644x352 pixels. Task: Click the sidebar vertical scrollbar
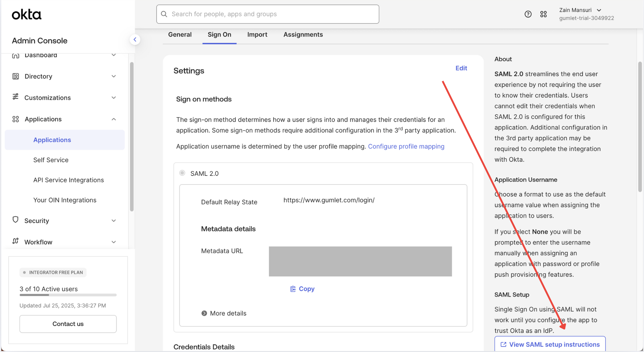132,137
